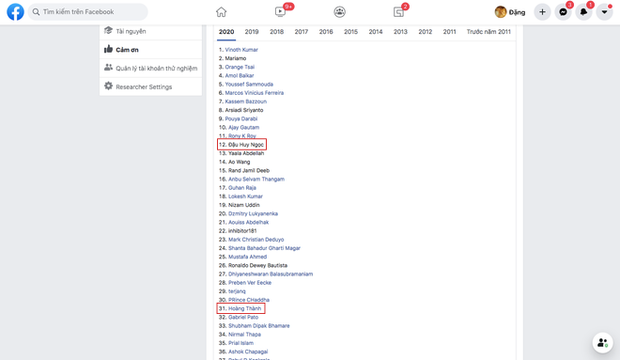Viewport: 620px width, 360px height.
Task: Open Prial Islam link
Action: coord(241,343)
